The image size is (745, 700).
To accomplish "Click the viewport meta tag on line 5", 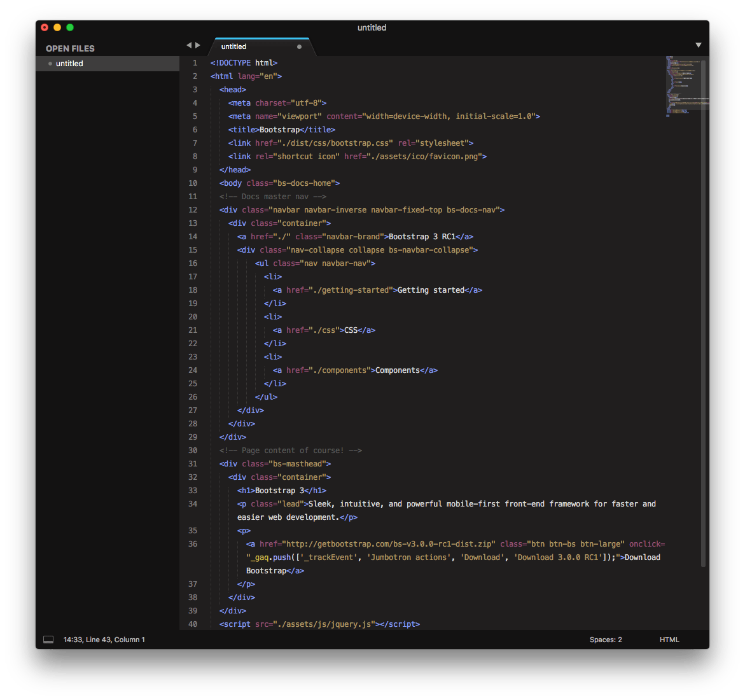I will tap(384, 116).
